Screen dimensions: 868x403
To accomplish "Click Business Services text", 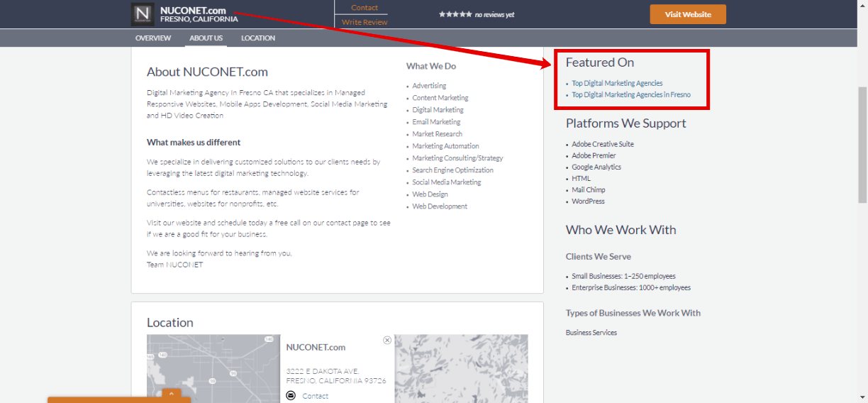I will pyautogui.click(x=591, y=332).
